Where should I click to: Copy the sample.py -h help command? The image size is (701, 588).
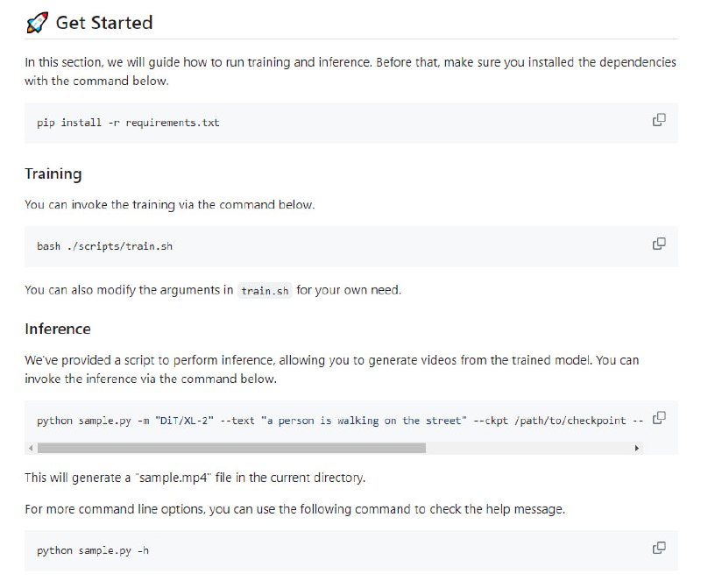coord(659,548)
